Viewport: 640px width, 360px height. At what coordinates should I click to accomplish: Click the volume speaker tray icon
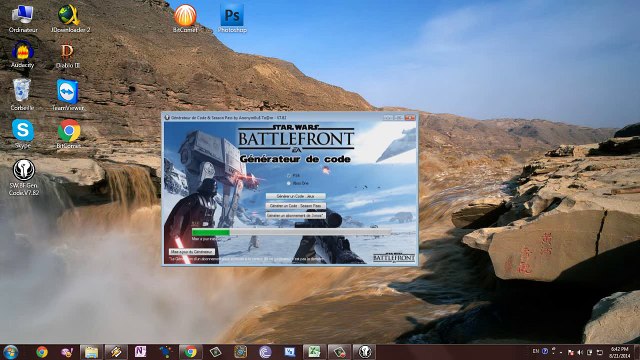[x=580, y=352]
